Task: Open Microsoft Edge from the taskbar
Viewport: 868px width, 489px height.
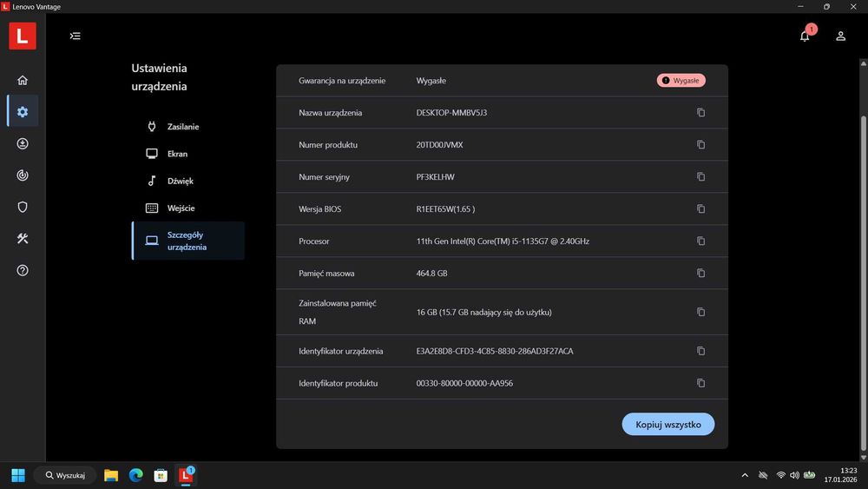Action: [136, 475]
